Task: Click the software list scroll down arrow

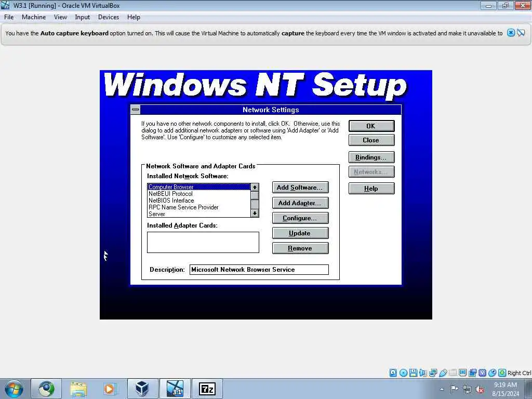Action: pyautogui.click(x=255, y=213)
